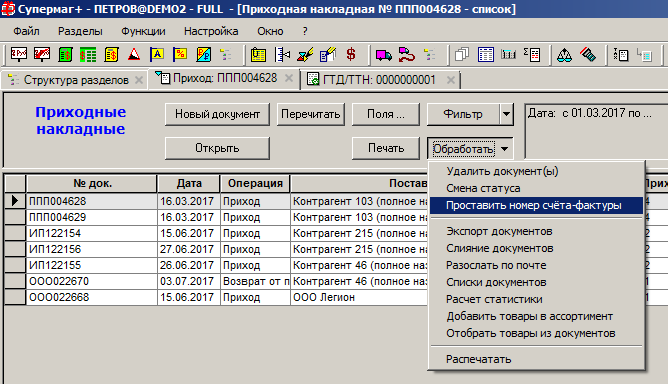Click the last tree-node toolbar icon

click(x=644, y=55)
